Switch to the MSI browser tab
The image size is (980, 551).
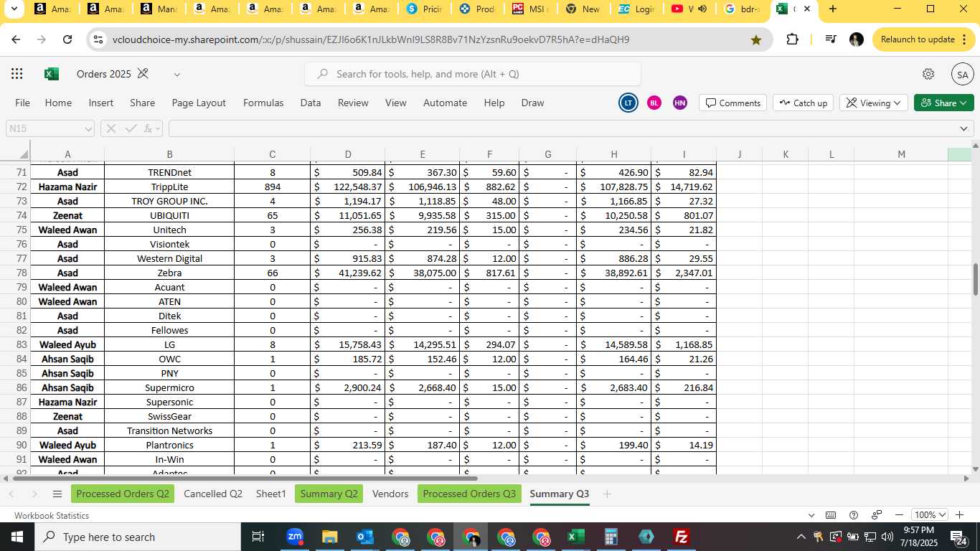point(531,9)
